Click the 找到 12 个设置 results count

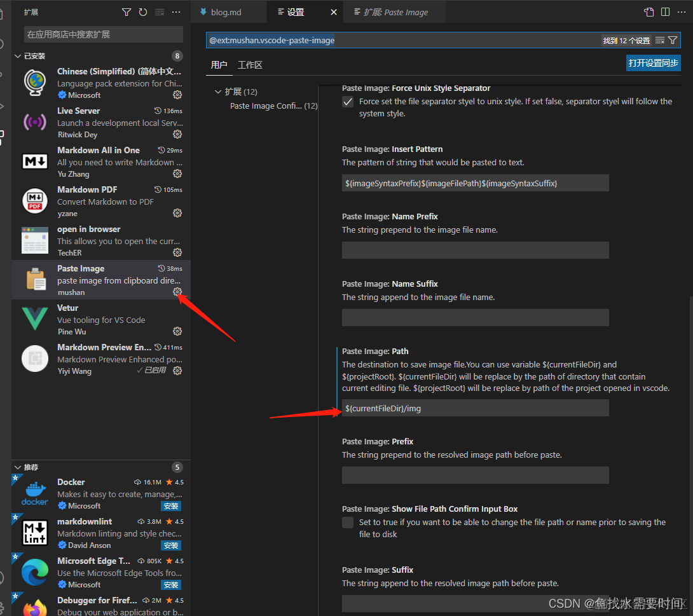[x=626, y=41]
